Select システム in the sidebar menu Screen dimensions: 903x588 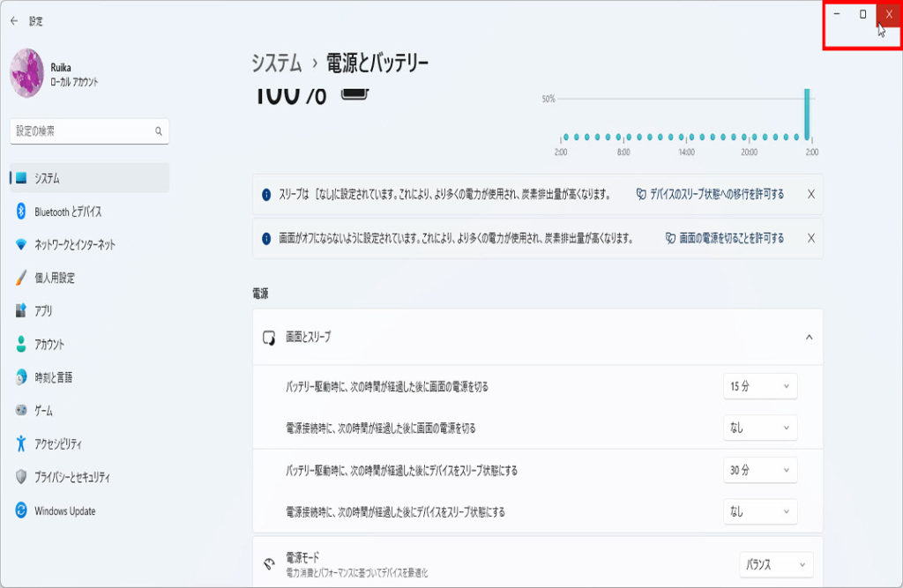pyautogui.click(x=47, y=178)
